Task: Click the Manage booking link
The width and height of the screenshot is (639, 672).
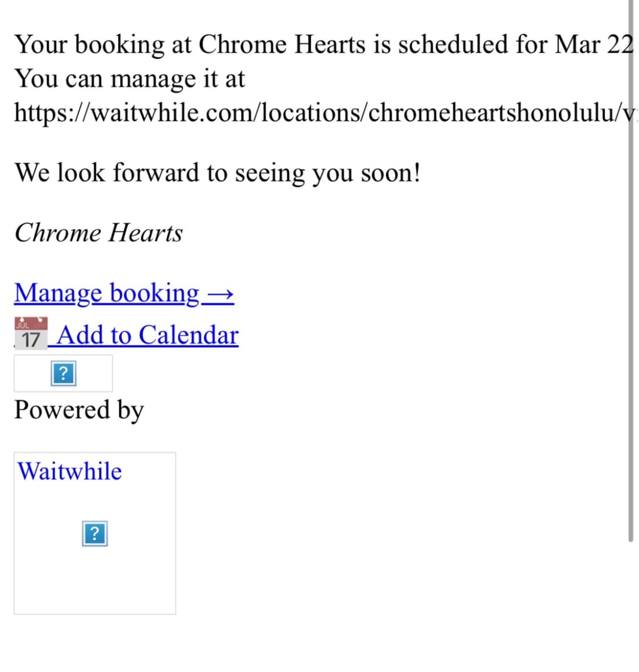Action: pyautogui.click(x=107, y=293)
